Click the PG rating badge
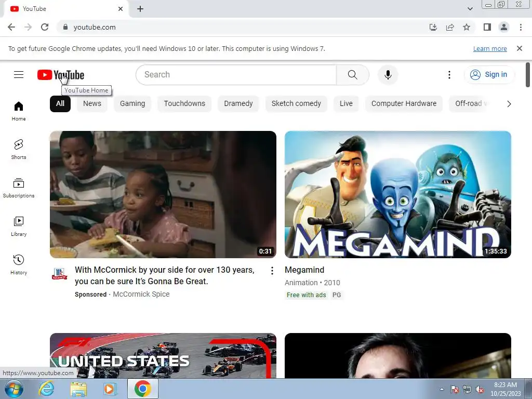This screenshot has height=399, width=532. click(x=337, y=295)
